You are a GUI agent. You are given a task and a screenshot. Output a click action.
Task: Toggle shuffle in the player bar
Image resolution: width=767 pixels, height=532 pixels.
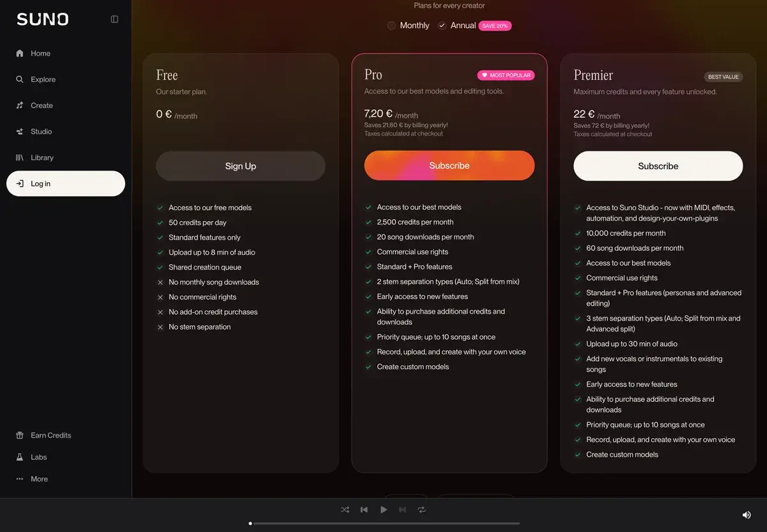click(345, 510)
